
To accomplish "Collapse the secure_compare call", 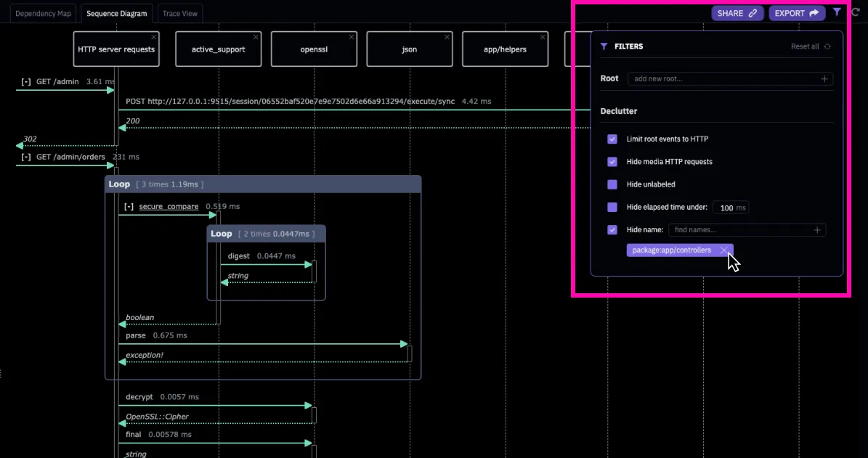I will pyautogui.click(x=129, y=206).
